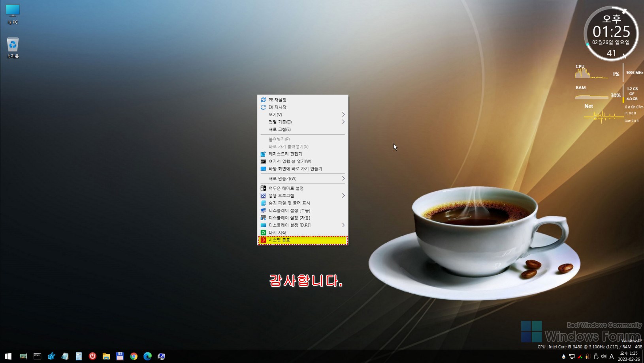This screenshot has width=644, height=363.
Task: Open the 내 PC desktop icon
Action: (x=13, y=14)
